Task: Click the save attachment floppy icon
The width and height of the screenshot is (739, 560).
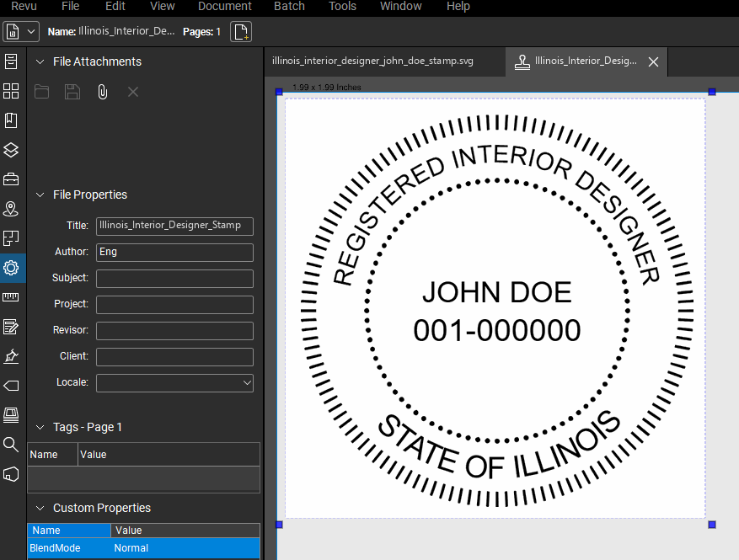Action: 72,92
